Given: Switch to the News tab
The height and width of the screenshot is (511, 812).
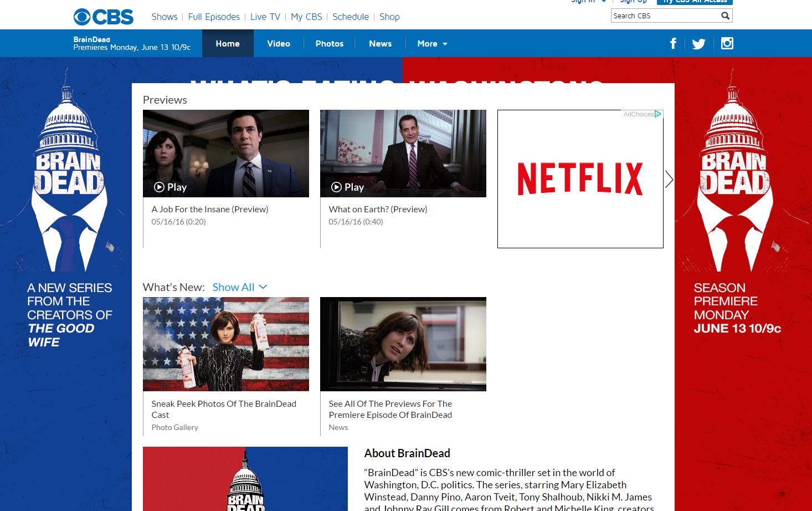Looking at the screenshot, I should click(x=381, y=44).
